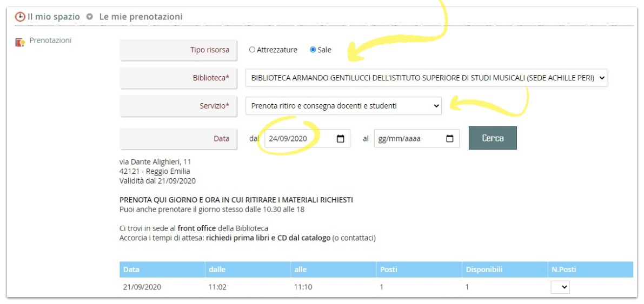This screenshot has width=644, height=304.
Task: Expand the Biblioteca dropdown list
Action: (426, 78)
